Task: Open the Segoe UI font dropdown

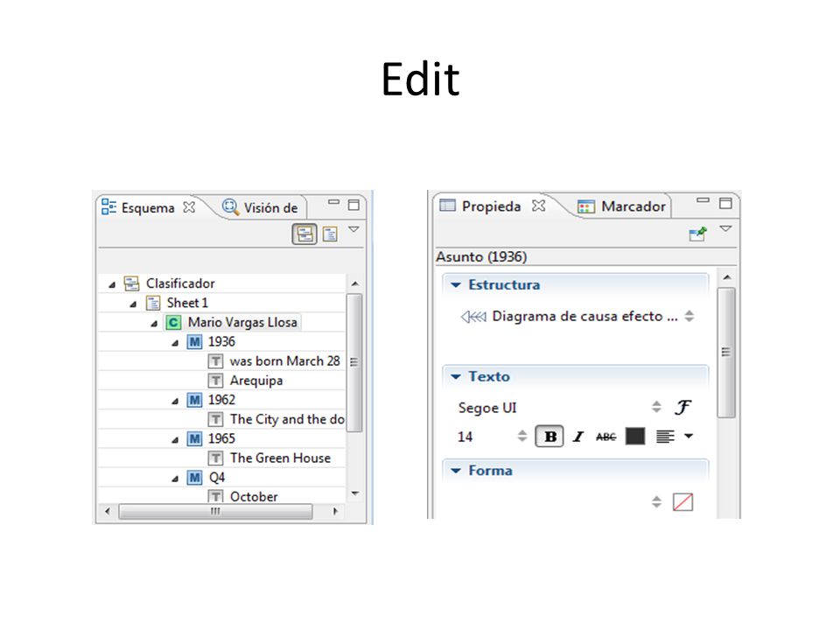Action: pyautogui.click(x=657, y=407)
